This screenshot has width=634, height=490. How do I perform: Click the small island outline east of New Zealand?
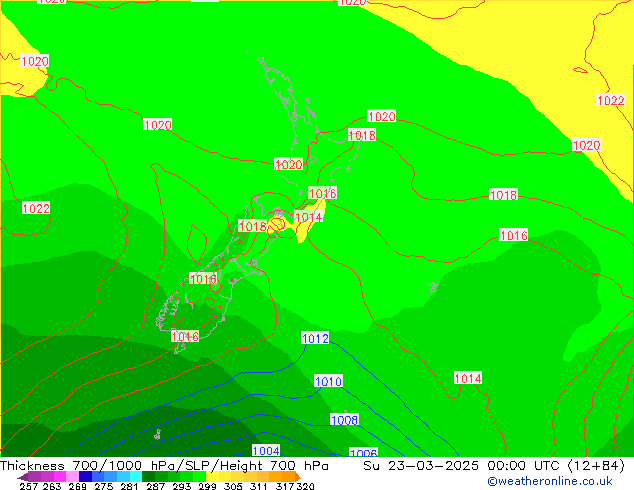point(433,287)
